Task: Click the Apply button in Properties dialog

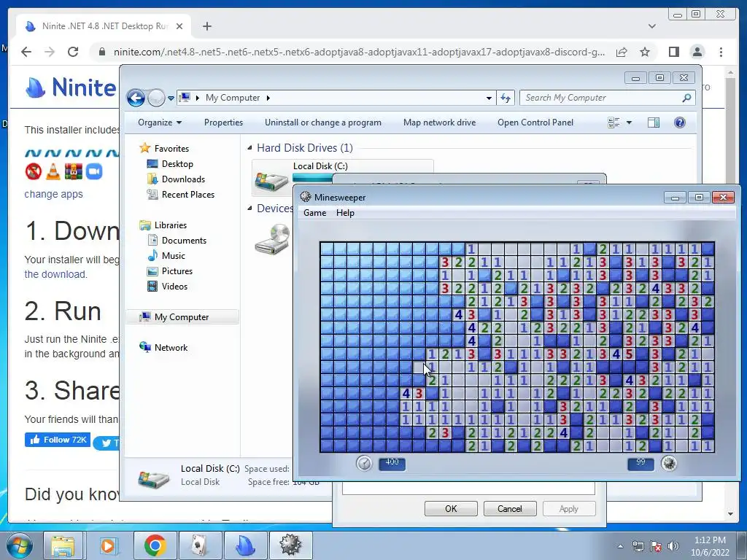Action: click(x=569, y=508)
